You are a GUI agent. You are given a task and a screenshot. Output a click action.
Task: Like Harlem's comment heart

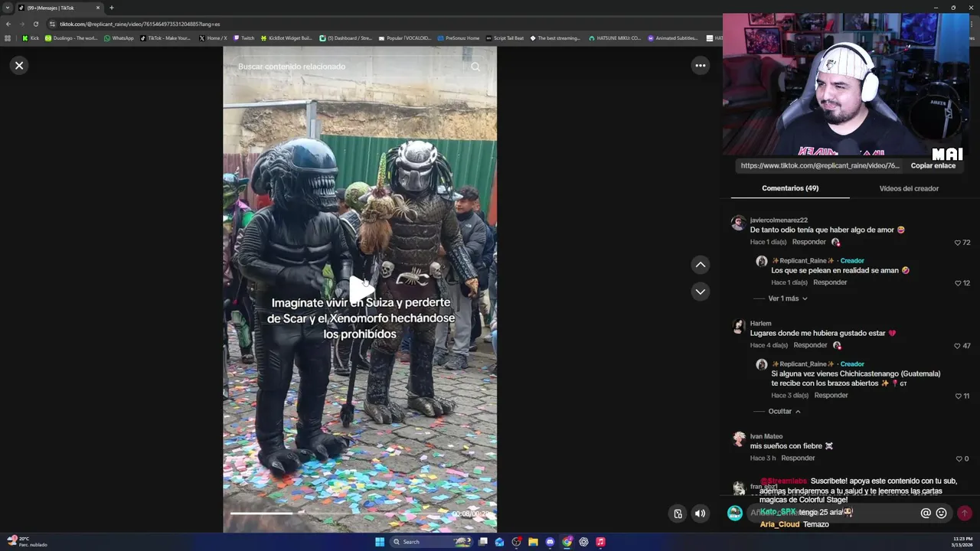point(958,346)
